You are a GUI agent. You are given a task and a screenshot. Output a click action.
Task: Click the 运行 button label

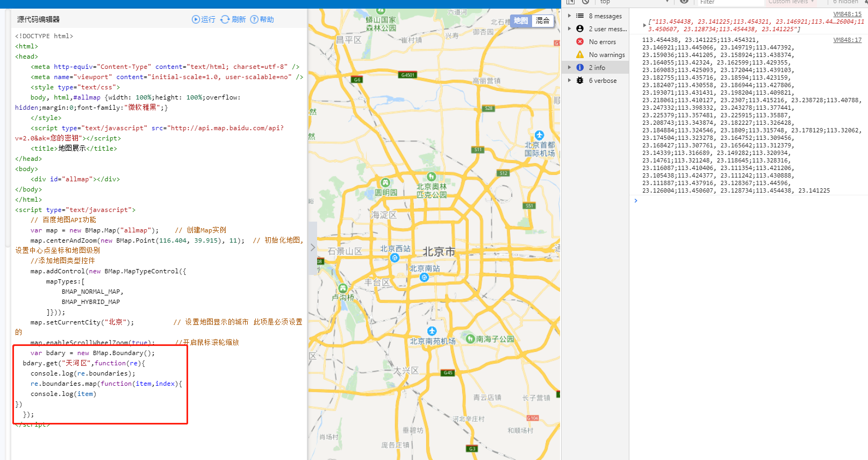click(208, 19)
